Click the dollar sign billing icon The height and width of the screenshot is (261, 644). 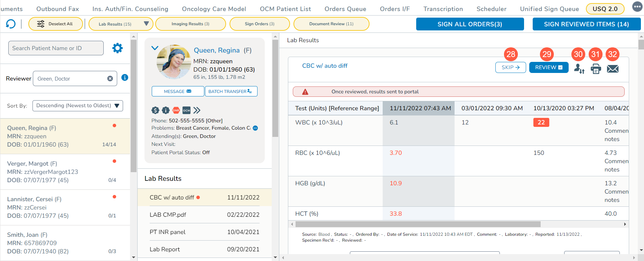pyautogui.click(x=155, y=110)
